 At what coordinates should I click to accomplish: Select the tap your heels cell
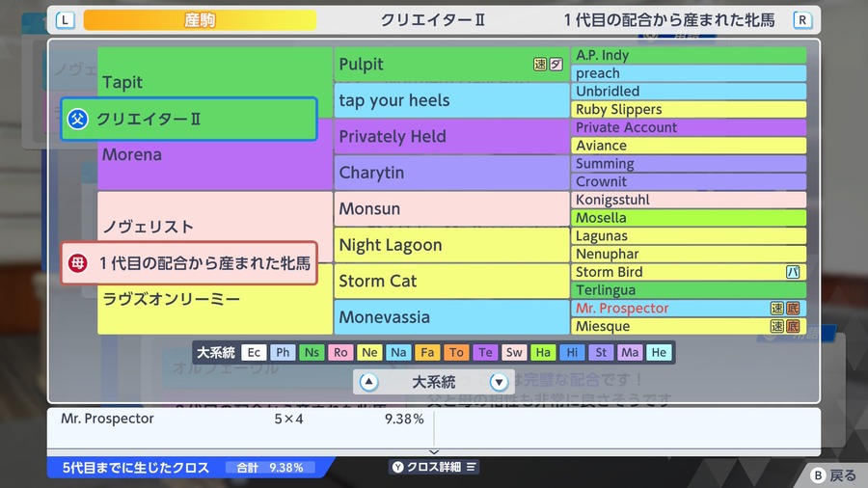pyautogui.click(x=451, y=100)
